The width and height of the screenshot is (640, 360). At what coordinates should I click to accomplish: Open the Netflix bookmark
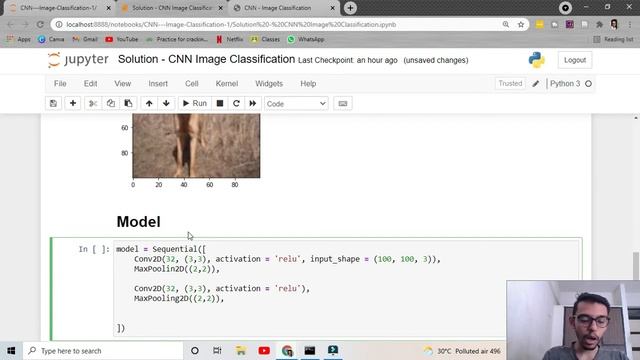[x=229, y=39]
